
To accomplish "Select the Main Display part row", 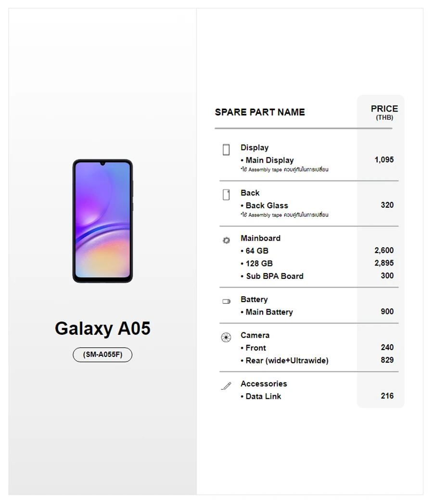I will (269, 160).
